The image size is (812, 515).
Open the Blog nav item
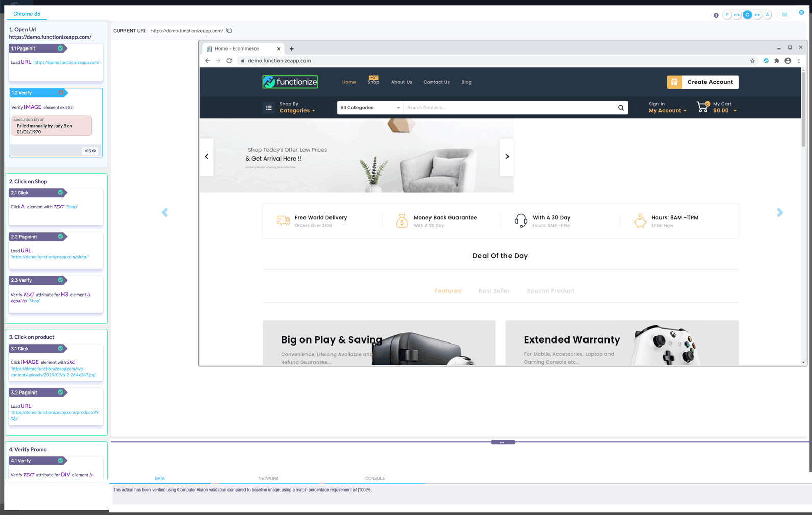coord(466,82)
